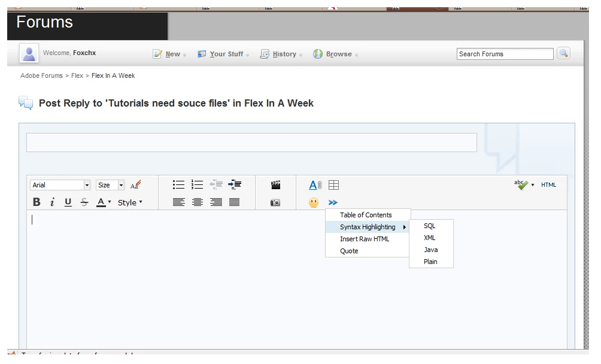
Task: Justify the text fully
Action: tap(234, 202)
